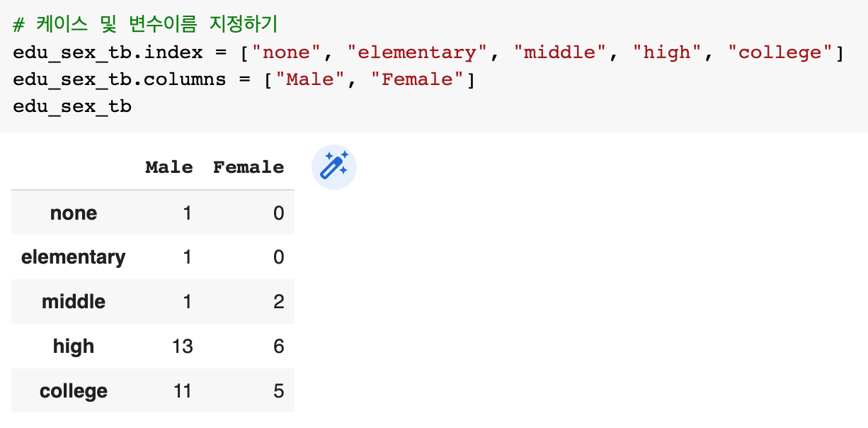This screenshot has height=428, width=868.
Task: Click the Korean comment line in code
Action: tap(146, 26)
